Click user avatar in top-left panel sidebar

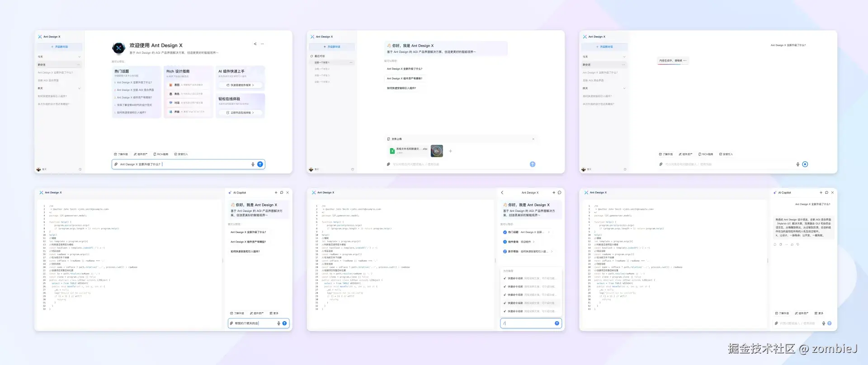point(39,169)
